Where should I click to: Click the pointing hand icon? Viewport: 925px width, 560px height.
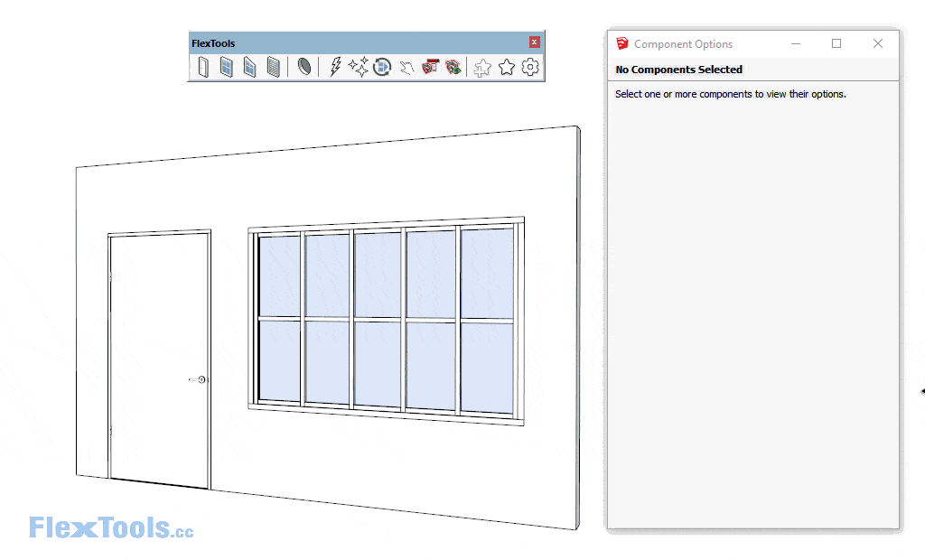pos(406,67)
